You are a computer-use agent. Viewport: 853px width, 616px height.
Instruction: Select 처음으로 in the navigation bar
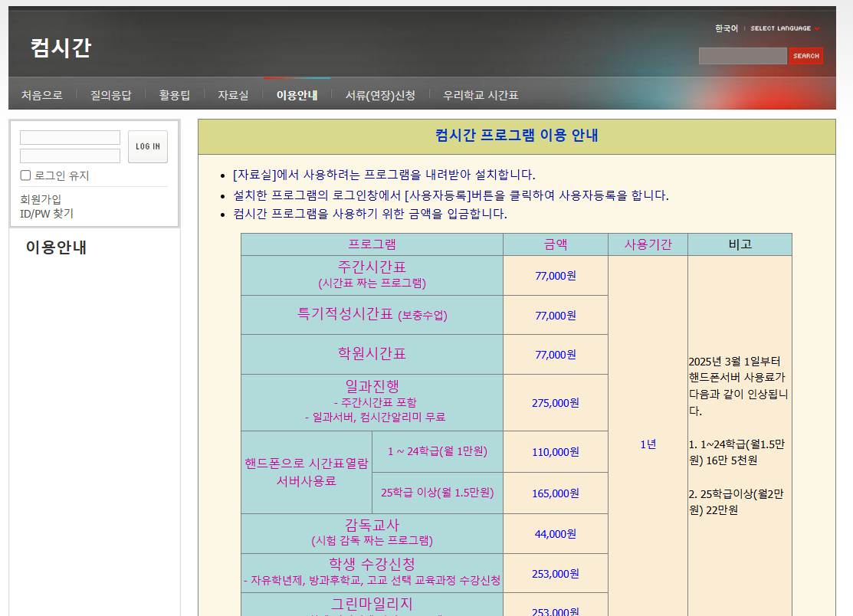click(x=41, y=94)
